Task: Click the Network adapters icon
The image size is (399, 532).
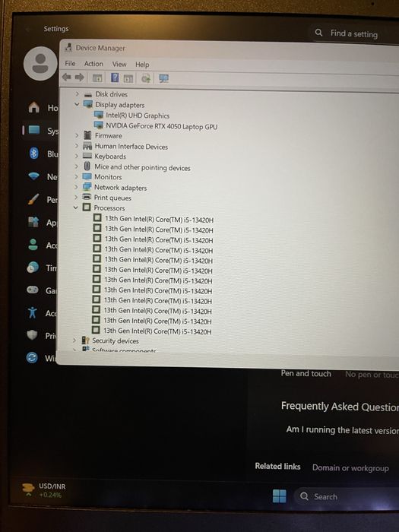Action: 87,187
